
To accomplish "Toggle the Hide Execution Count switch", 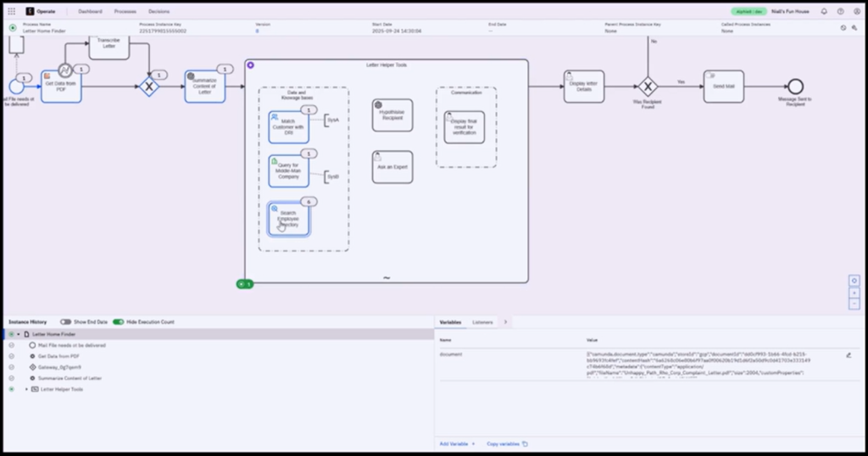I will point(118,322).
